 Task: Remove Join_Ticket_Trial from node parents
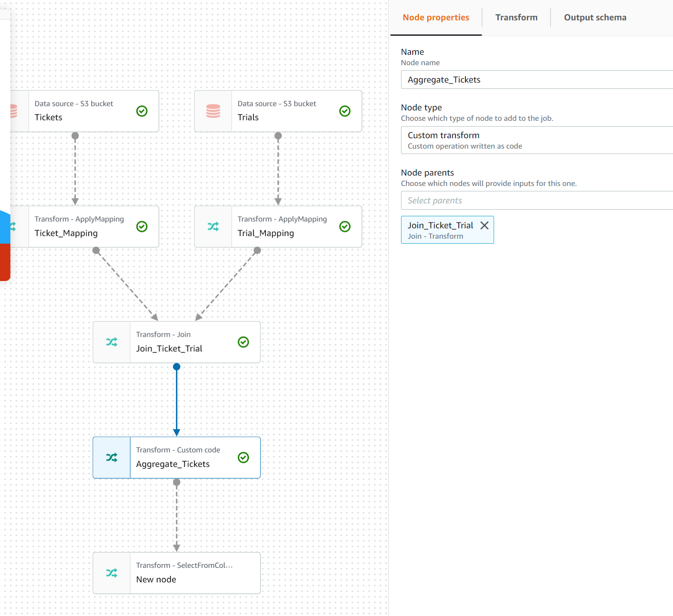pos(485,225)
